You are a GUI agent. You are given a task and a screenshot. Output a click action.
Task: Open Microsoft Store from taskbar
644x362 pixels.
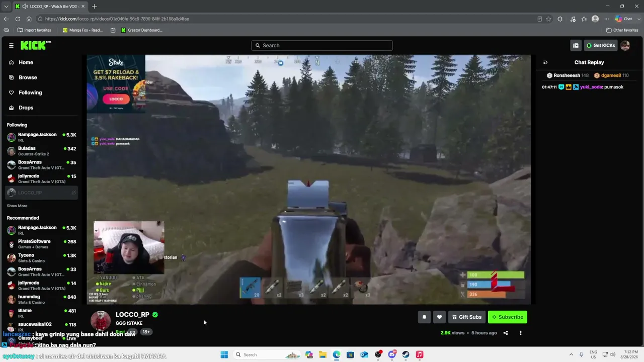point(350,354)
